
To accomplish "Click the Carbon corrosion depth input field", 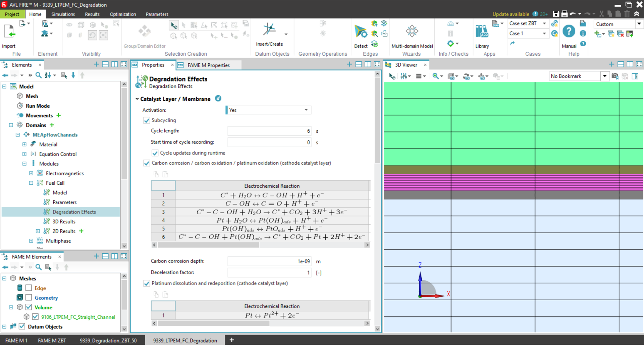I will [269, 261].
